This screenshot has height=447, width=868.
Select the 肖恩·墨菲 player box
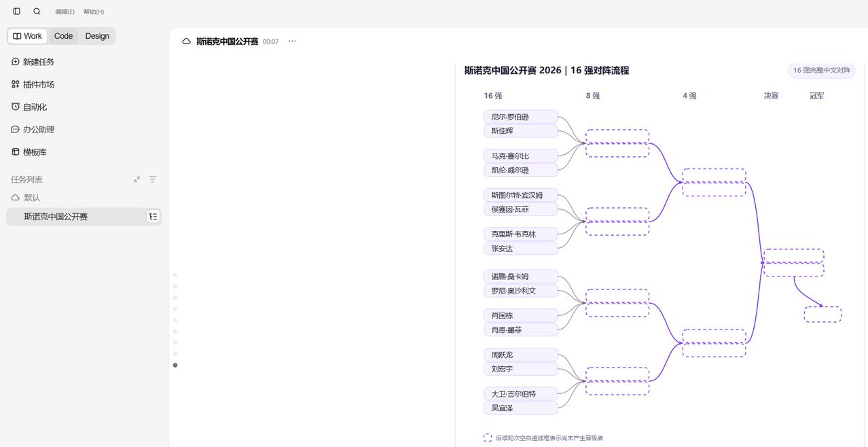coord(520,329)
